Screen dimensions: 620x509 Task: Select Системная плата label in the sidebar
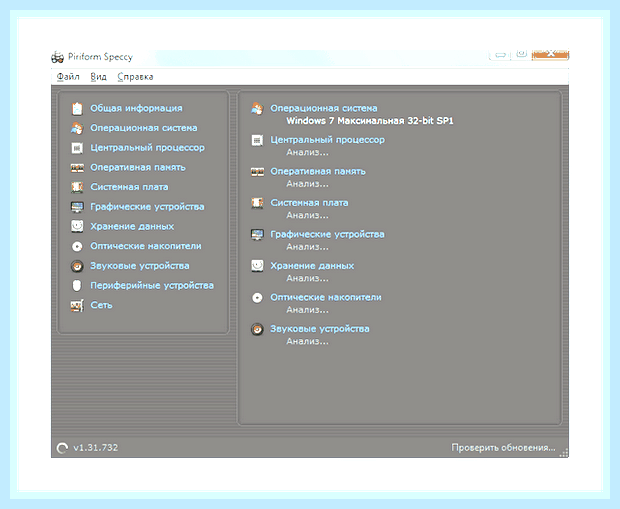click(x=129, y=187)
